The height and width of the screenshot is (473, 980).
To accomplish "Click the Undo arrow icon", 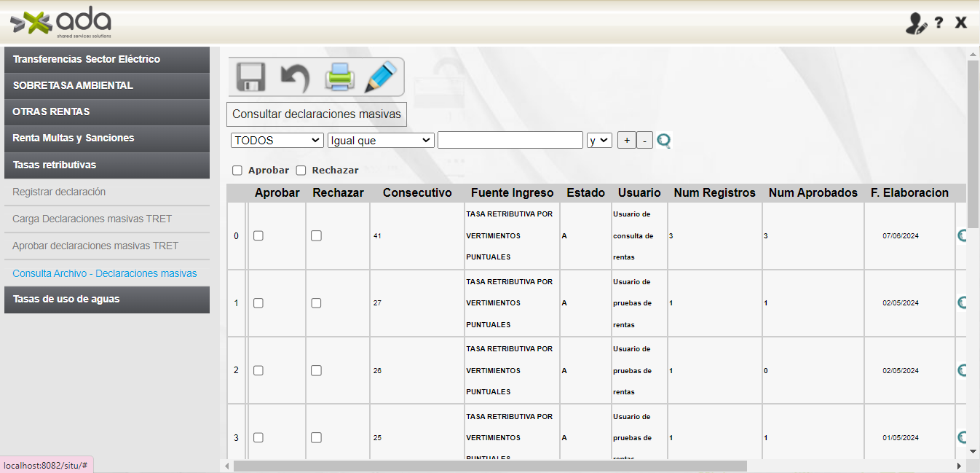I will click(295, 77).
